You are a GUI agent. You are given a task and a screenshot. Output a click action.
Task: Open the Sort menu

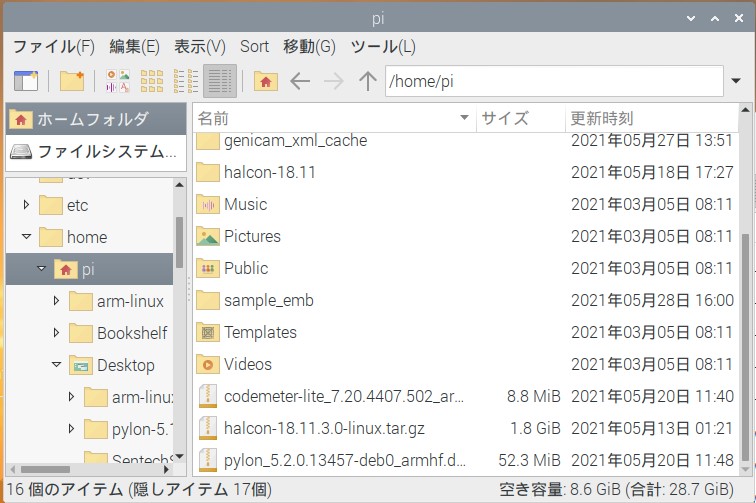tap(254, 46)
